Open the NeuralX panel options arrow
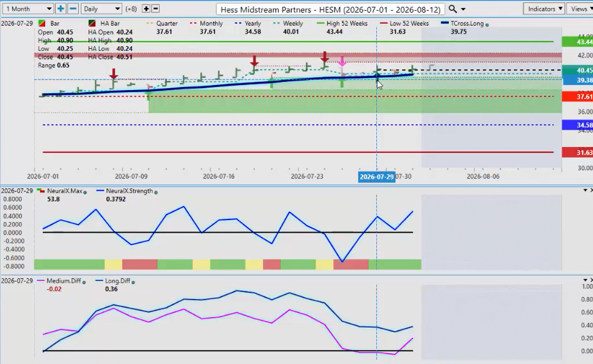The image size is (593, 364). coord(585,190)
